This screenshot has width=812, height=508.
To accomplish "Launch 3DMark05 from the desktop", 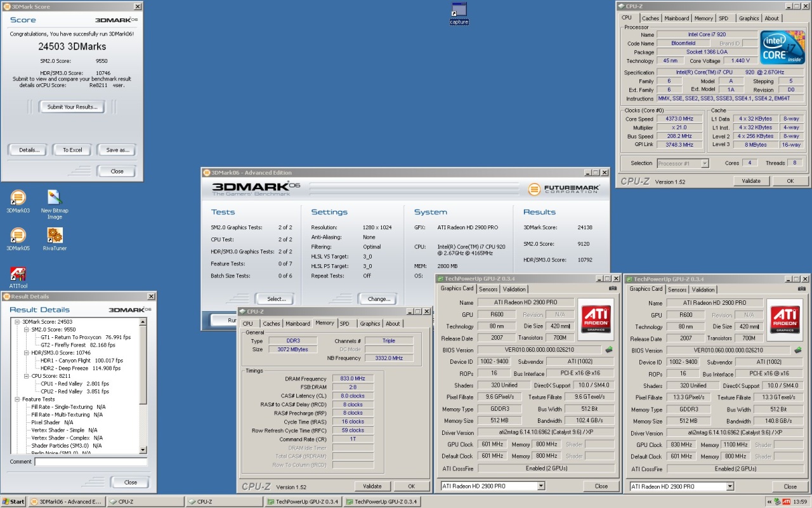I will point(18,239).
